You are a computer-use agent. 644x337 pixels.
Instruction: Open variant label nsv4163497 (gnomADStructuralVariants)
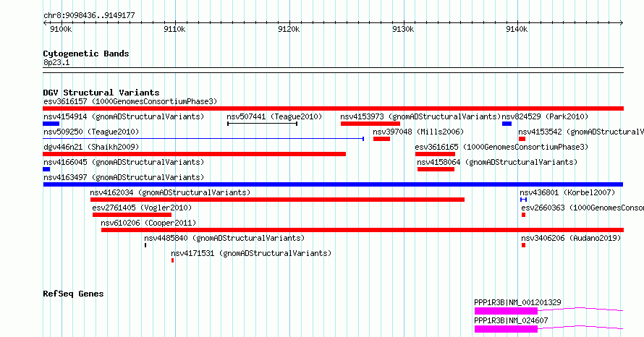tap(124, 177)
